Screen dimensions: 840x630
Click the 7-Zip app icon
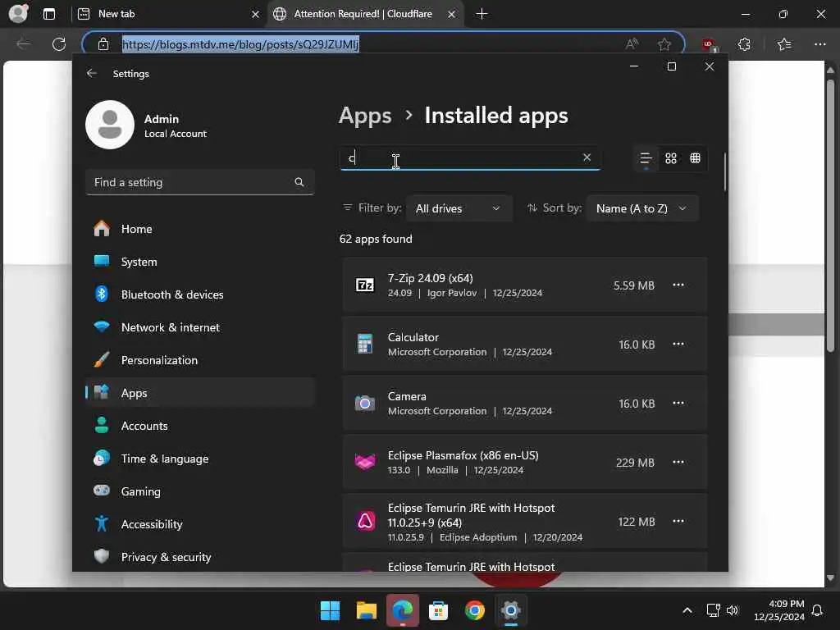click(365, 285)
